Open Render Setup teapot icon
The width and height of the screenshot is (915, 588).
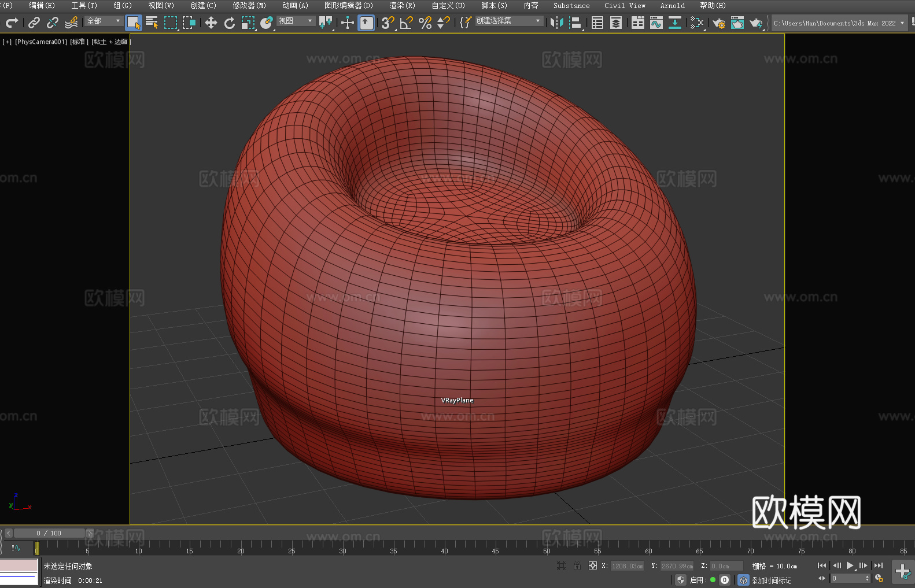click(719, 23)
